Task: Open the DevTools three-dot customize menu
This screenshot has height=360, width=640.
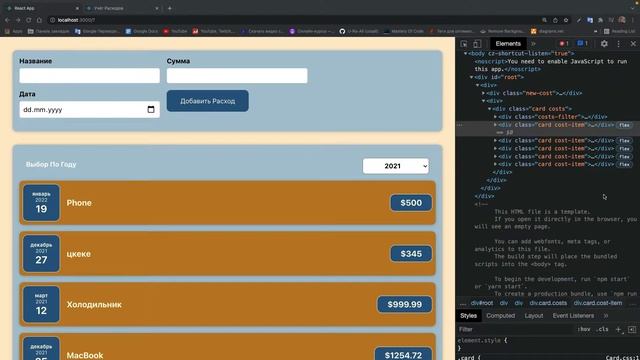Action: 618,44
